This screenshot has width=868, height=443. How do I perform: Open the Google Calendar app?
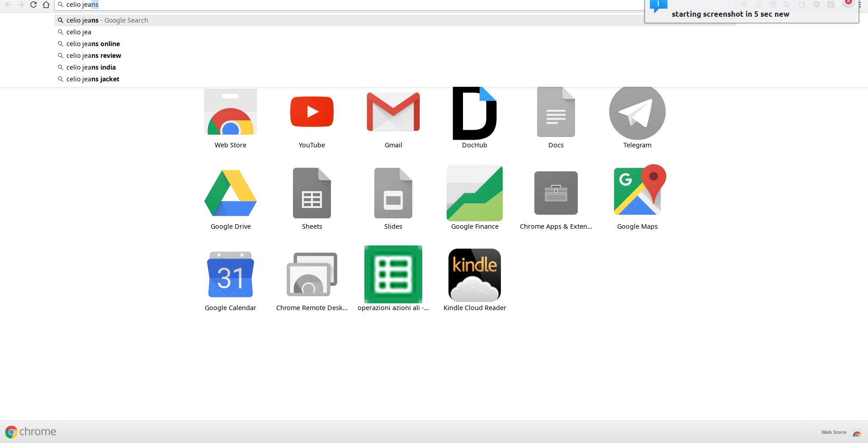click(x=231, y=274)
